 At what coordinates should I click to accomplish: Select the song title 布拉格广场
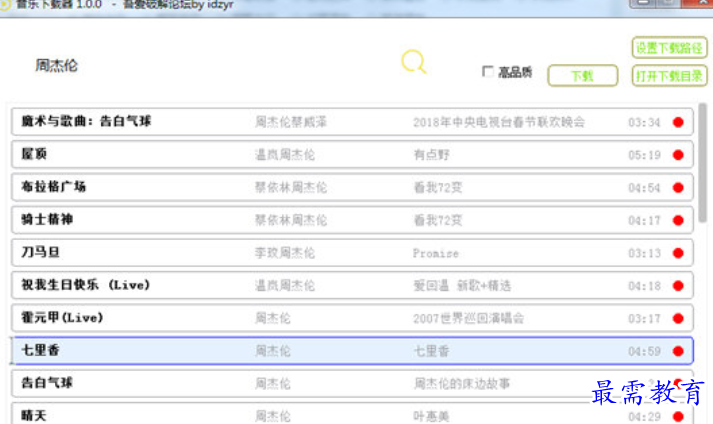(54, 187)
